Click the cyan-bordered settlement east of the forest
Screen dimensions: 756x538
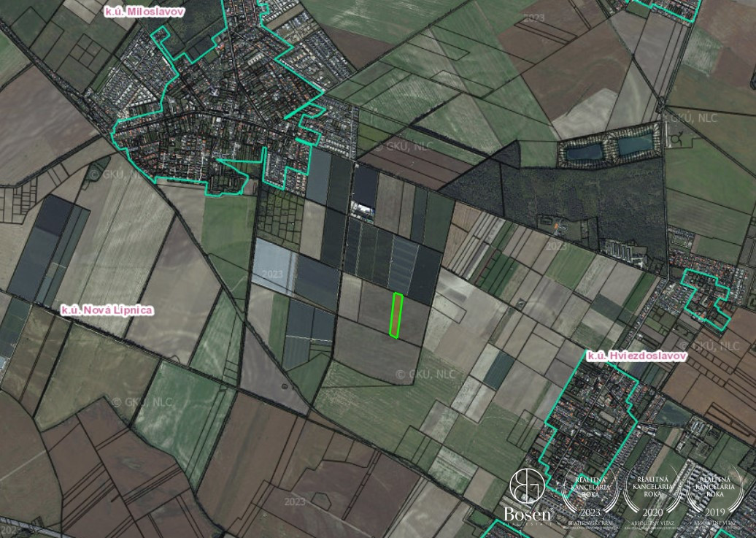point(704,292)
